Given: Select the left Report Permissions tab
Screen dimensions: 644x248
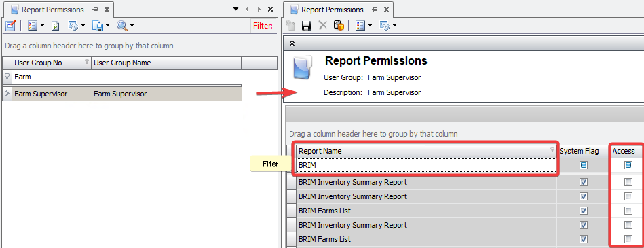Looking at the screenshot, I should pos(52,10).
